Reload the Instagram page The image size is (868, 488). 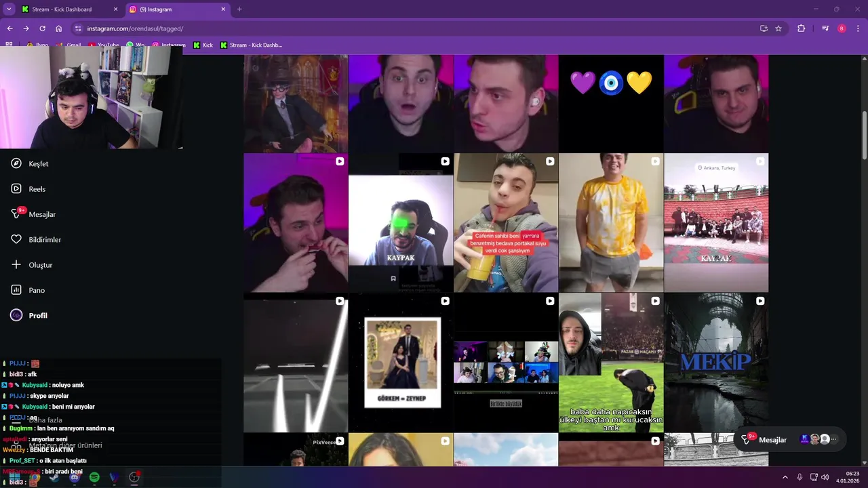tap(42, 28)
